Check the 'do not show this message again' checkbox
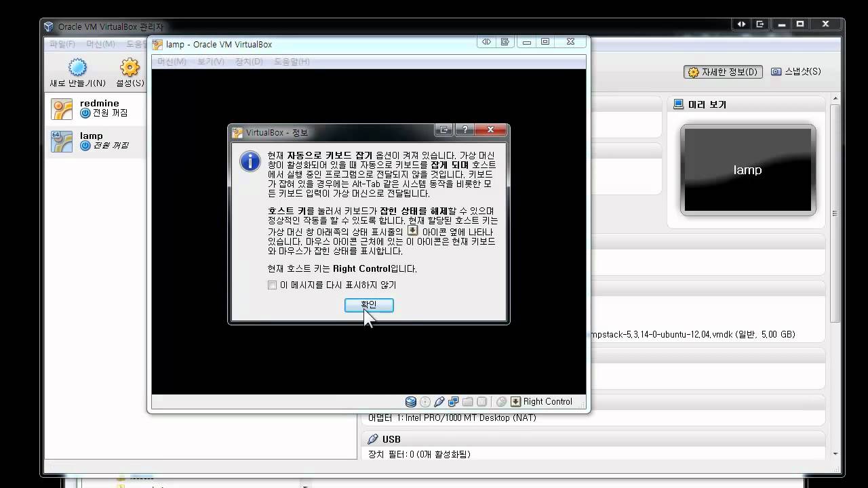The height and width of the screenshot is (488, 868). click(273, 285)
